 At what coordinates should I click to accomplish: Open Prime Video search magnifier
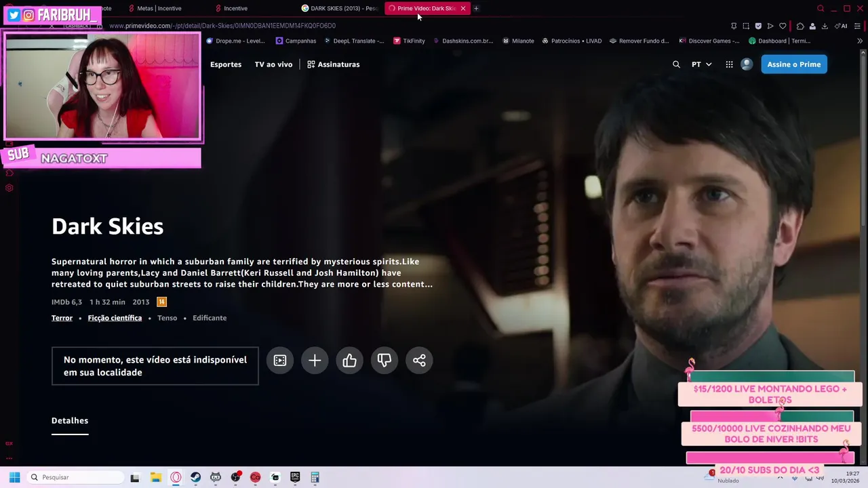point(676,64)
